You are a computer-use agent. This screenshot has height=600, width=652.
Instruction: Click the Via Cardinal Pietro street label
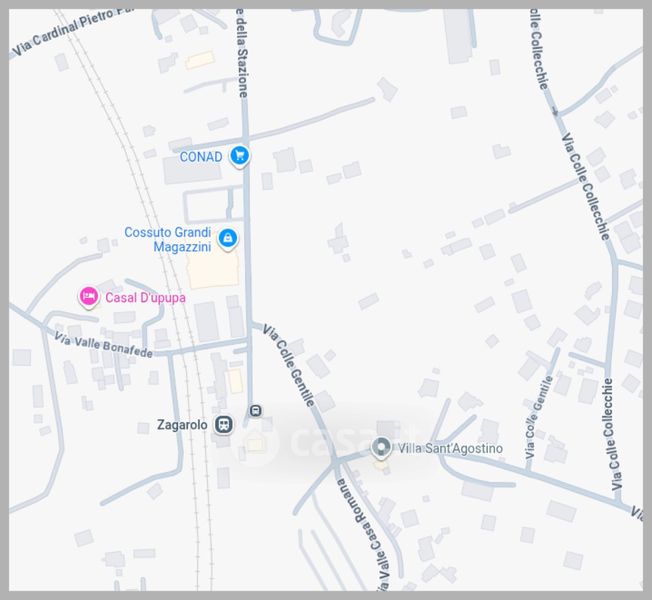(71, 31)
